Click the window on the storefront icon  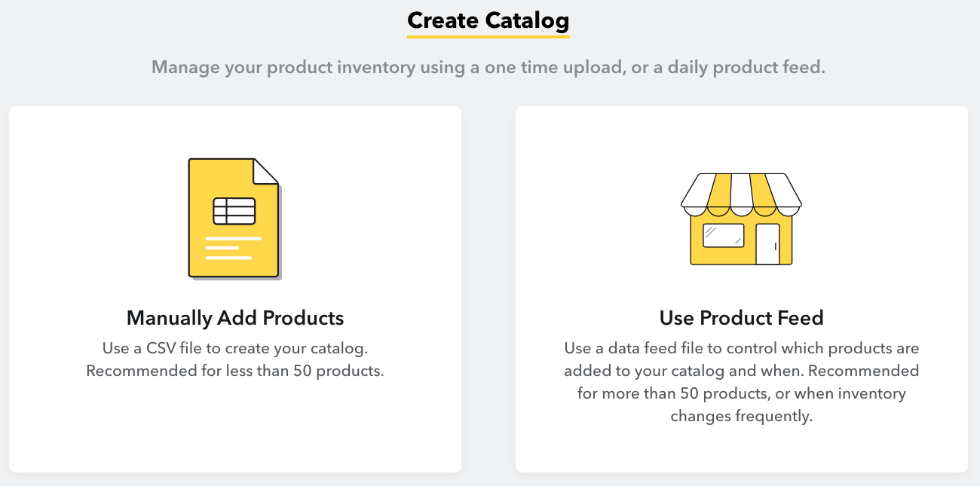[x=724, y=236]
